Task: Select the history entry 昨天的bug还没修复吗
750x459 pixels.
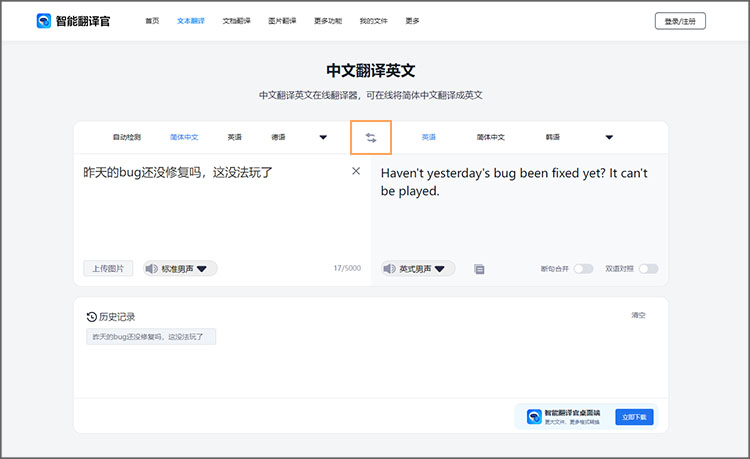Action: (151, 337)
